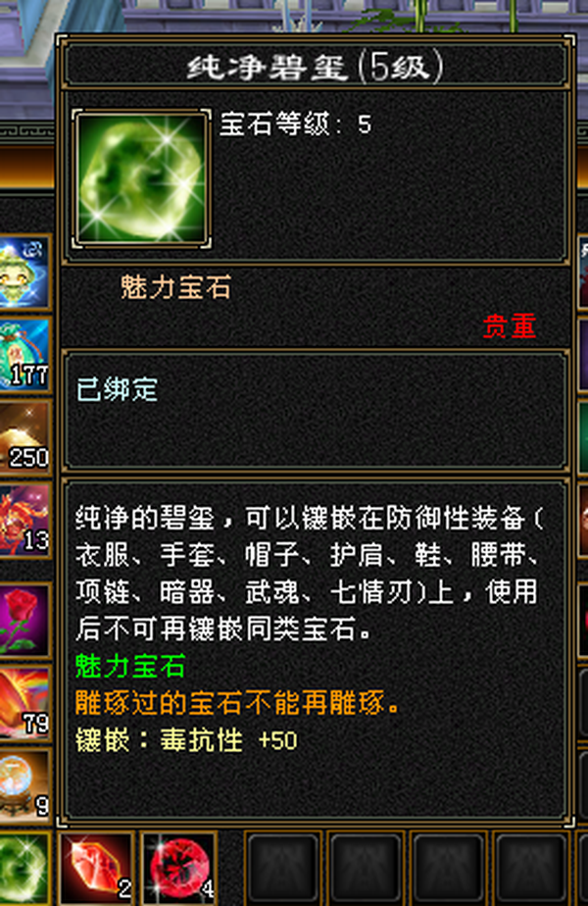Click the round red gem stacked 4
The image size is (588, 906).
pyautogui.click(x=179, y=869)
